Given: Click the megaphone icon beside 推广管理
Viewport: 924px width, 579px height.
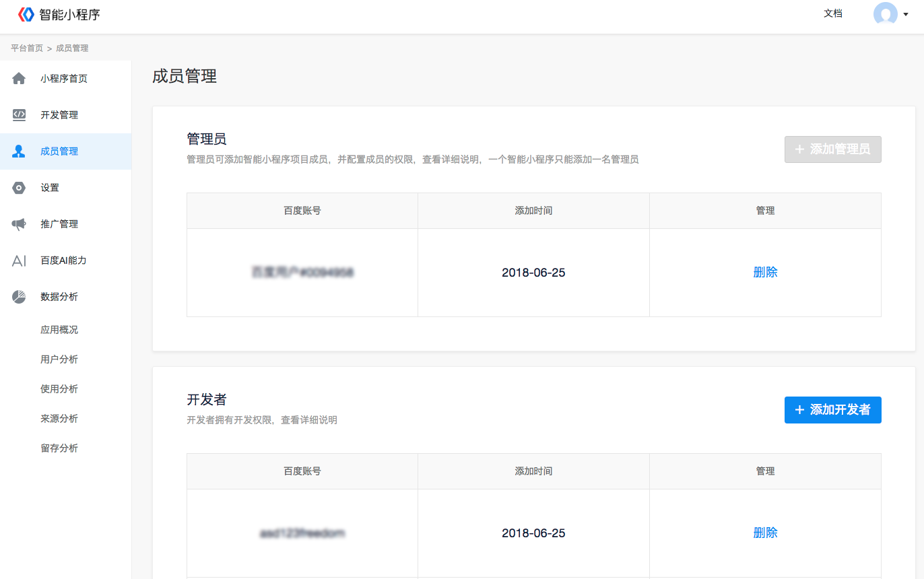Looking at the screenshot, I should point(19,224).
